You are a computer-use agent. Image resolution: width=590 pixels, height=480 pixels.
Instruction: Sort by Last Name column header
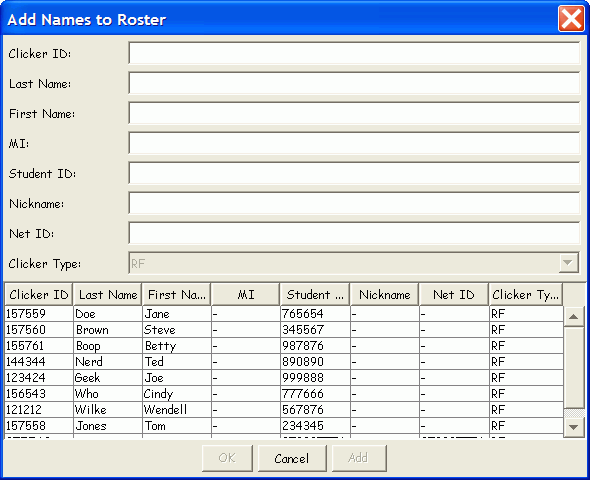108,295
